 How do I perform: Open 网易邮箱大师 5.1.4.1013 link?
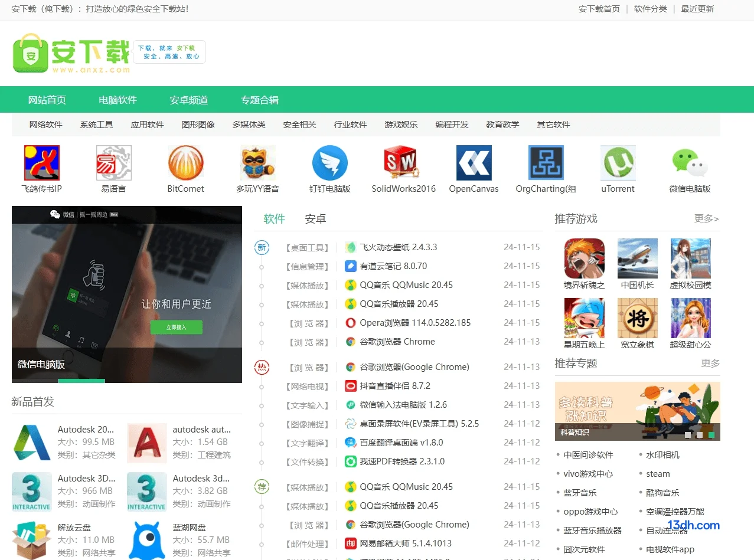406,543
